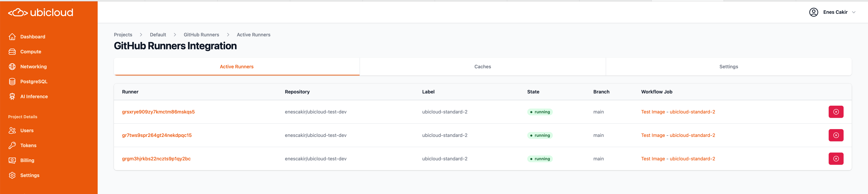Click the Networking globe icon
868x194 pixels.
tap(12, 66)
